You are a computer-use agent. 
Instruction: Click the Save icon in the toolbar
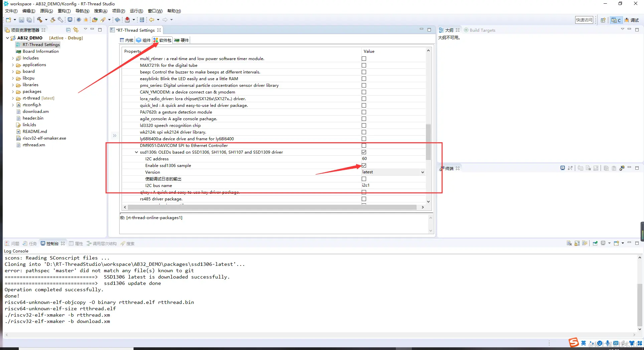(x=21, y=20)
